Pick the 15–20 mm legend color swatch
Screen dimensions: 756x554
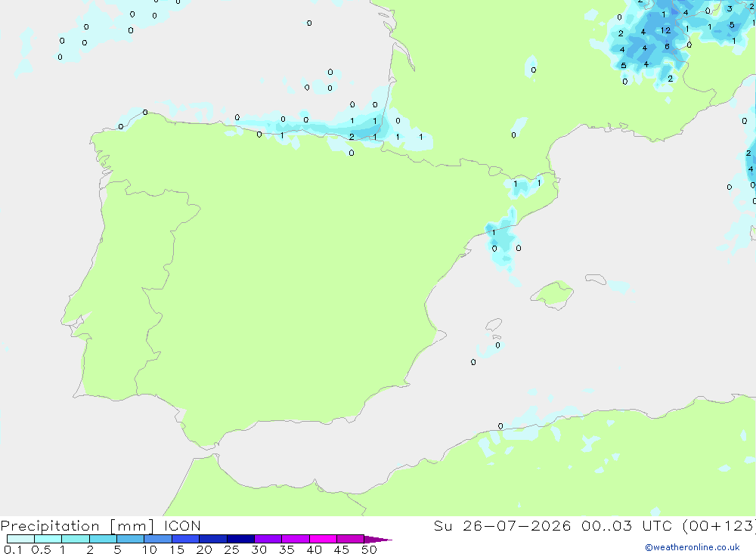(186, 539)
